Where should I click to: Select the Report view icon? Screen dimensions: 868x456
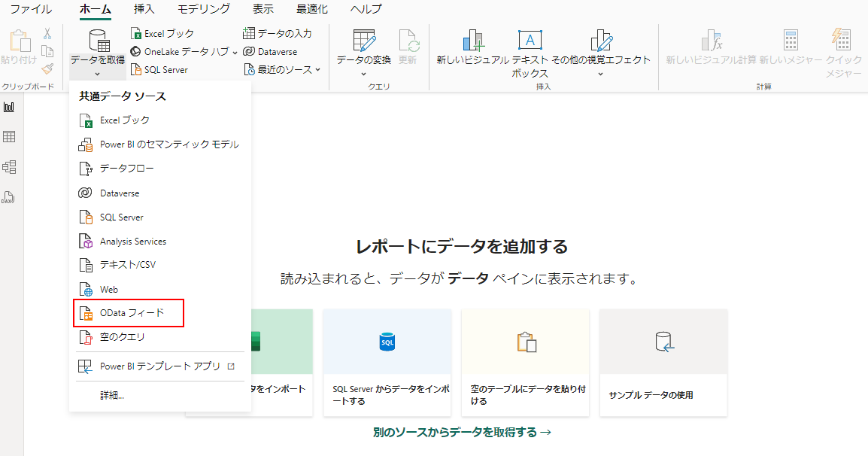tap(10, 106)
